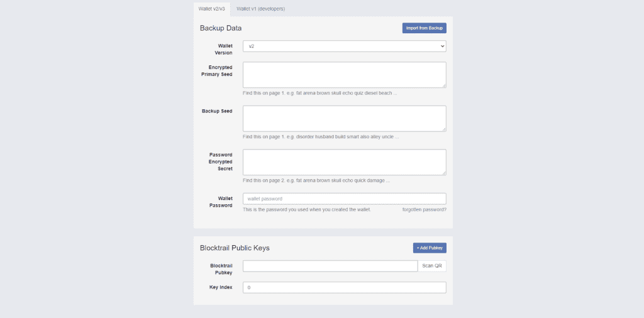644x318 pixels.
Task: Click the Blocktrail Pubkey input field
Action: click(x=330, y=266)
